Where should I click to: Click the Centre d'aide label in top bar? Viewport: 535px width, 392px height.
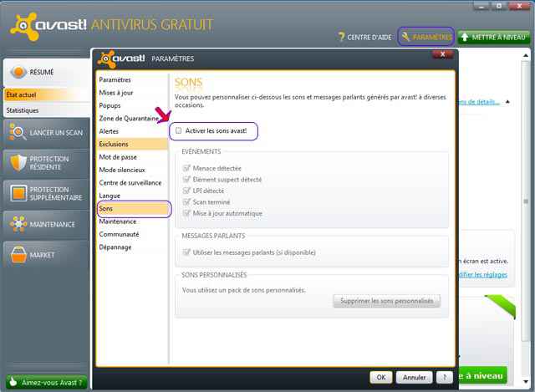(369, 37)
